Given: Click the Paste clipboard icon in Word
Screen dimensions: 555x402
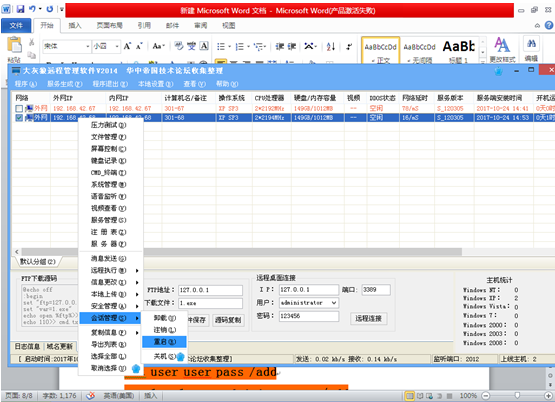Looking at the screenshot, I should [14, 45].
